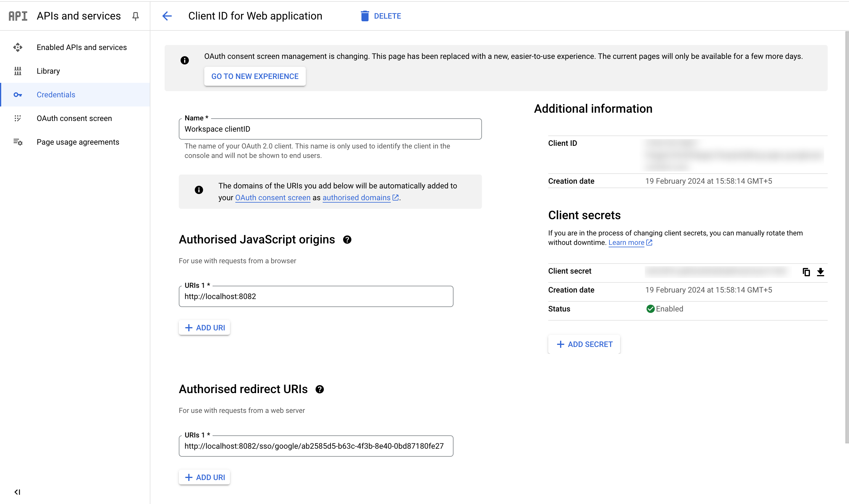849x504 pixels.
Task: Download the client secret using the download icon
Action: 821,272
